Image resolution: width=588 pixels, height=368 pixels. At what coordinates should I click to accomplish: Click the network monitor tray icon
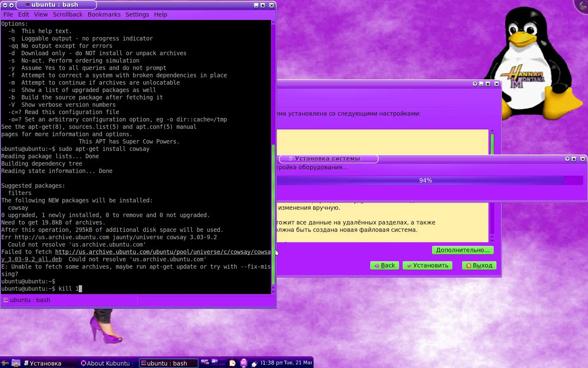[244, 363]
